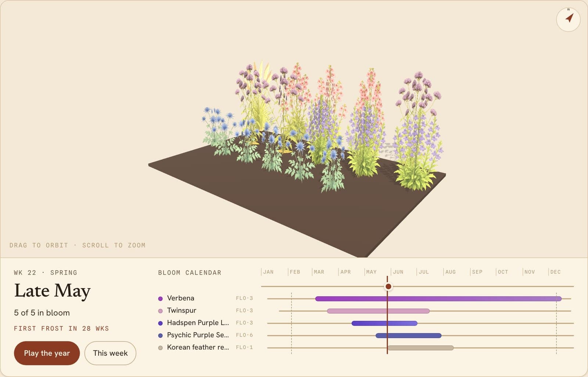Click the Psychic Purple Se... color dot
The image size is (588, 377).
pos(160,336)
